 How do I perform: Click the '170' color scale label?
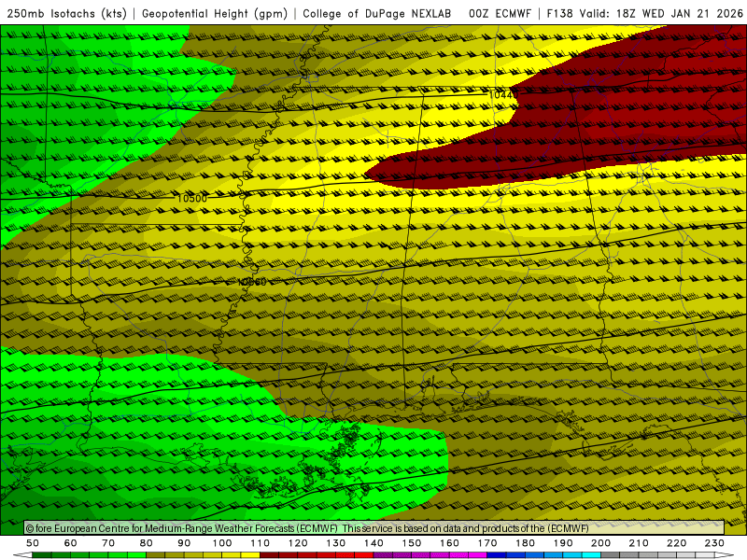coord(487,543)
